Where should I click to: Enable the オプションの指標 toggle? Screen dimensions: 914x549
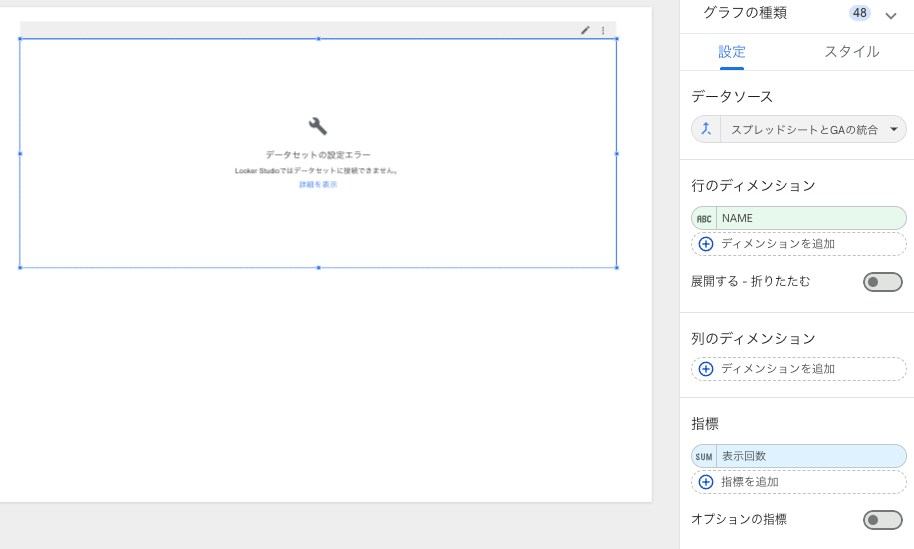tap(882, 520)
